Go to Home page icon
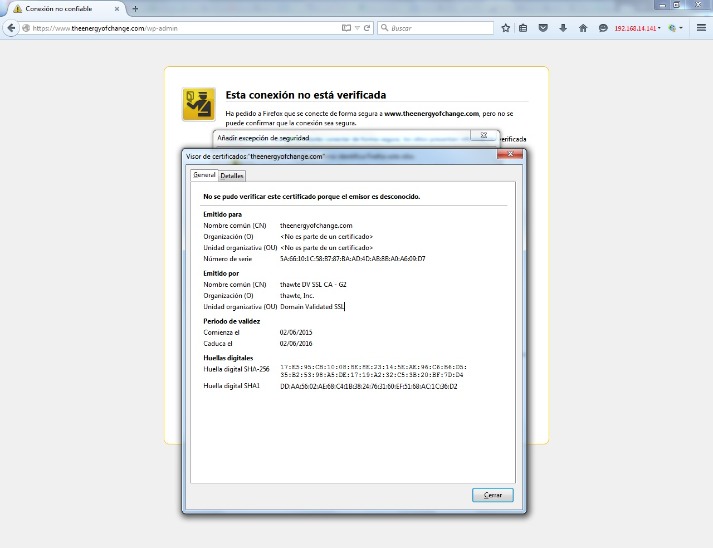The width and height of the screenshot is (713, 548). (x=583, y=28)
